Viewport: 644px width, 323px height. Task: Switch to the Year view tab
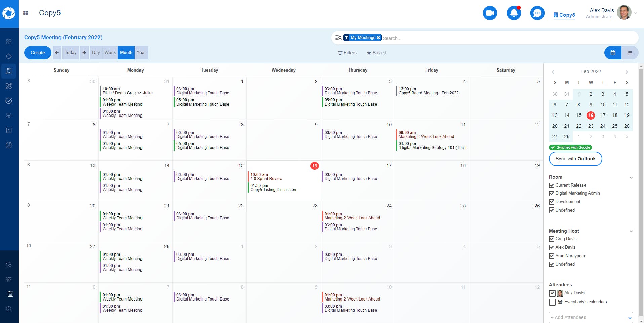[x=141, y=53]
